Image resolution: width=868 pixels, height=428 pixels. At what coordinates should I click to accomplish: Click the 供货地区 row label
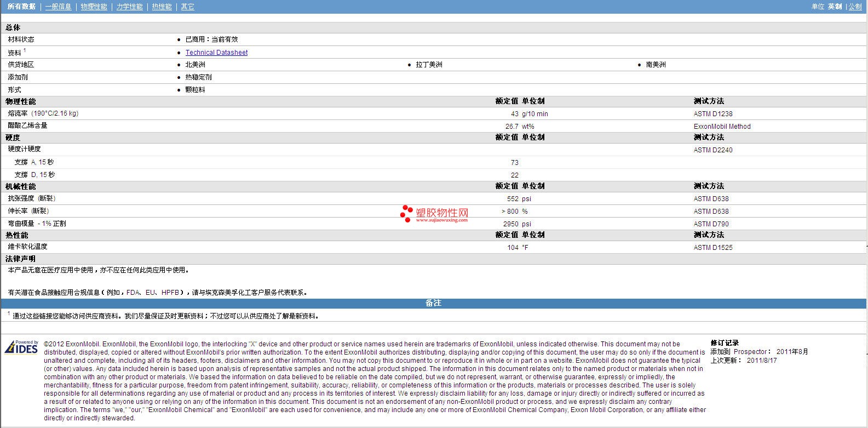click(x=21, y=65)
